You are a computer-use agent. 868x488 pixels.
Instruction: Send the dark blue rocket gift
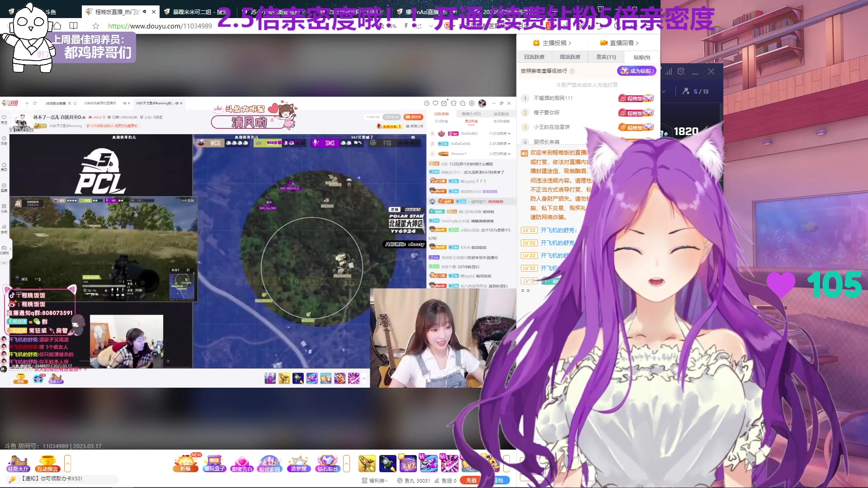[387, 464]
